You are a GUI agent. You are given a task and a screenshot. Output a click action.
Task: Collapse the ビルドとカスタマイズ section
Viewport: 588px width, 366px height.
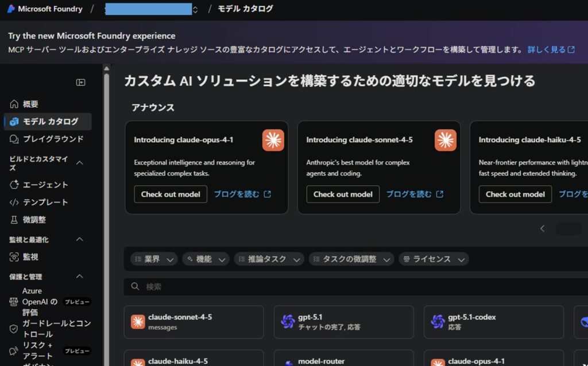[80, 163]
